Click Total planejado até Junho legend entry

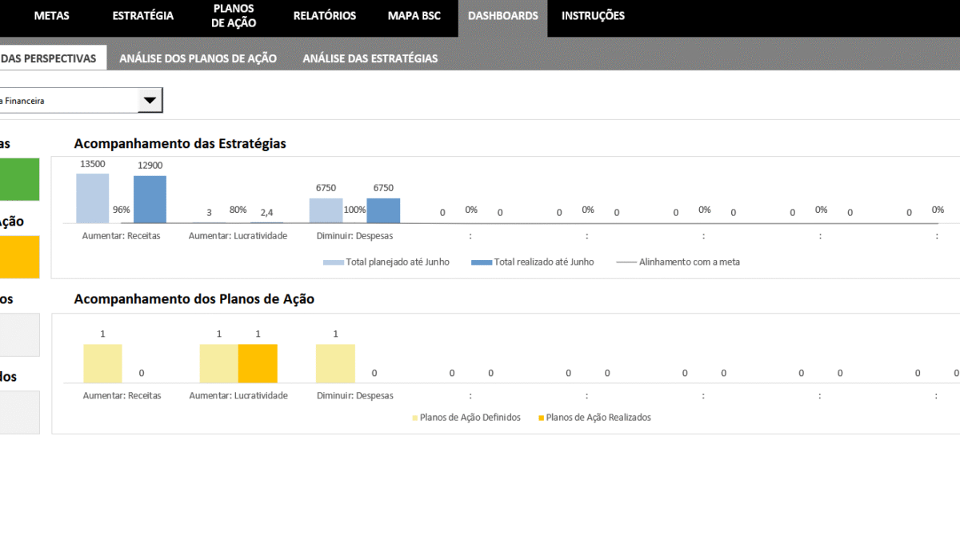(386, 262)
